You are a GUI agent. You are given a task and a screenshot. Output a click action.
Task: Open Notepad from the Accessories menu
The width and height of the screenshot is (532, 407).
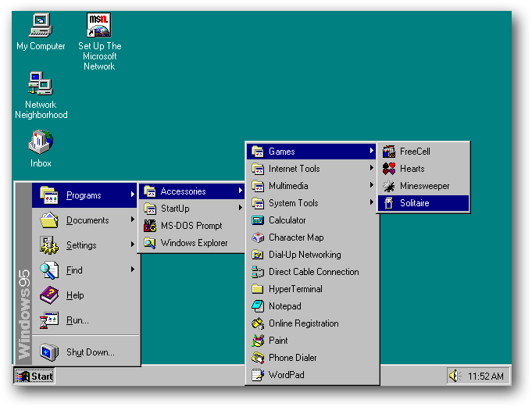coord(284,306)
